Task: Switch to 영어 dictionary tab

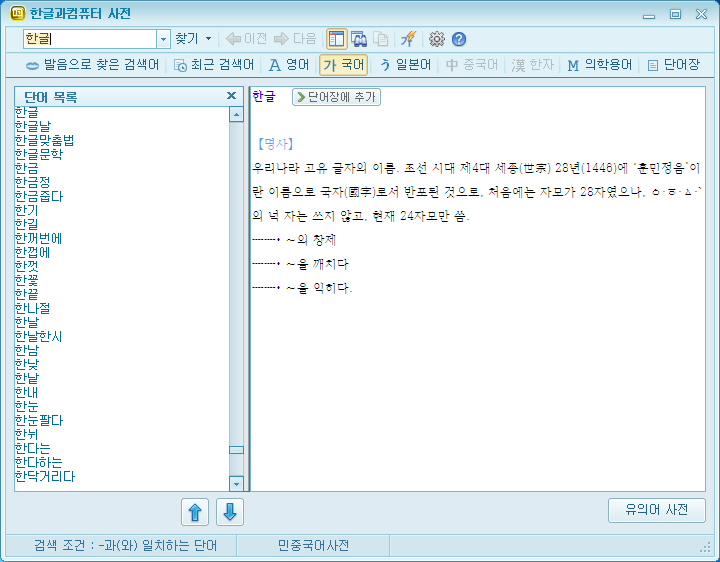Action: point(289,65)
